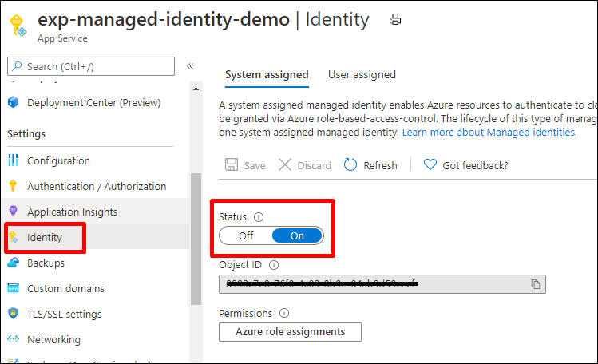The height and width of the screenshot is (364, 598).
Task: Switch to the System assigned tab
Action: click(x=267, y=75)
